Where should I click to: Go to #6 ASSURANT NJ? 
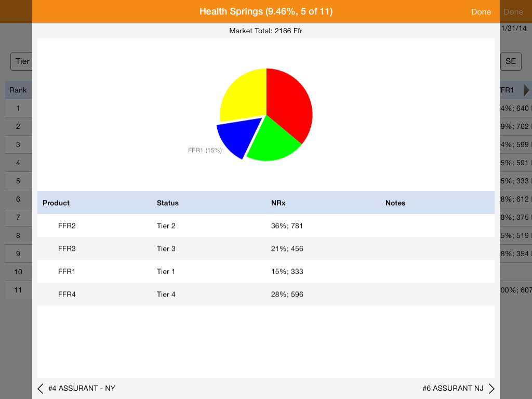(x=453, y=389)
